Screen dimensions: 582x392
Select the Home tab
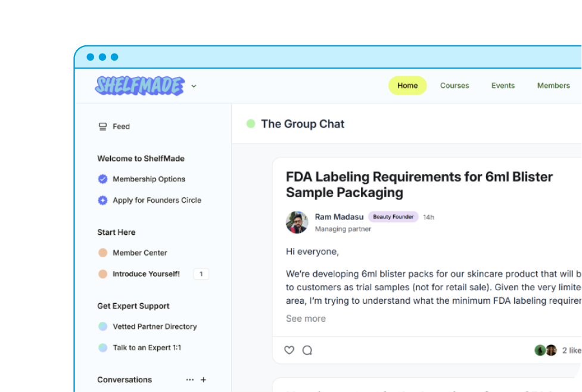click(x=407, y=86)
